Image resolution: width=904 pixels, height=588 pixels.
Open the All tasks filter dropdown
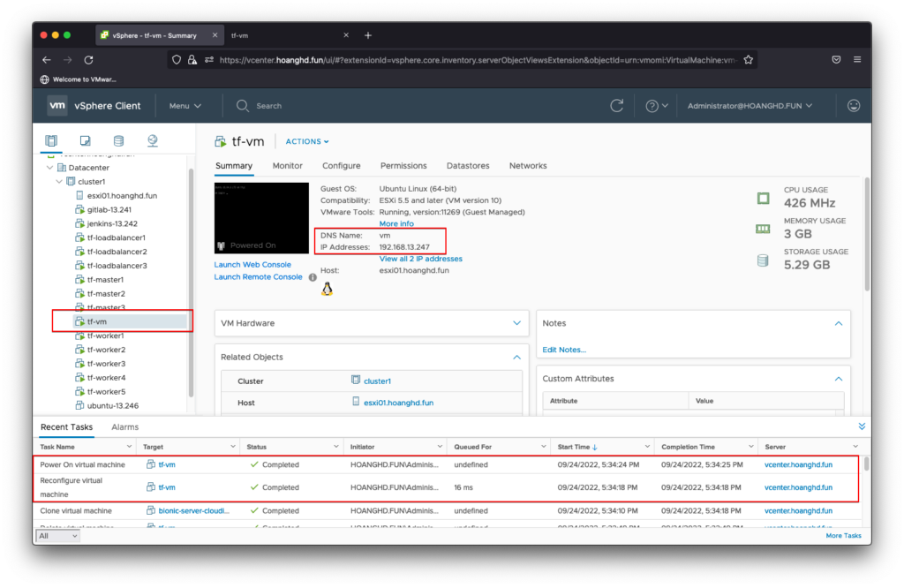[57, 536]
